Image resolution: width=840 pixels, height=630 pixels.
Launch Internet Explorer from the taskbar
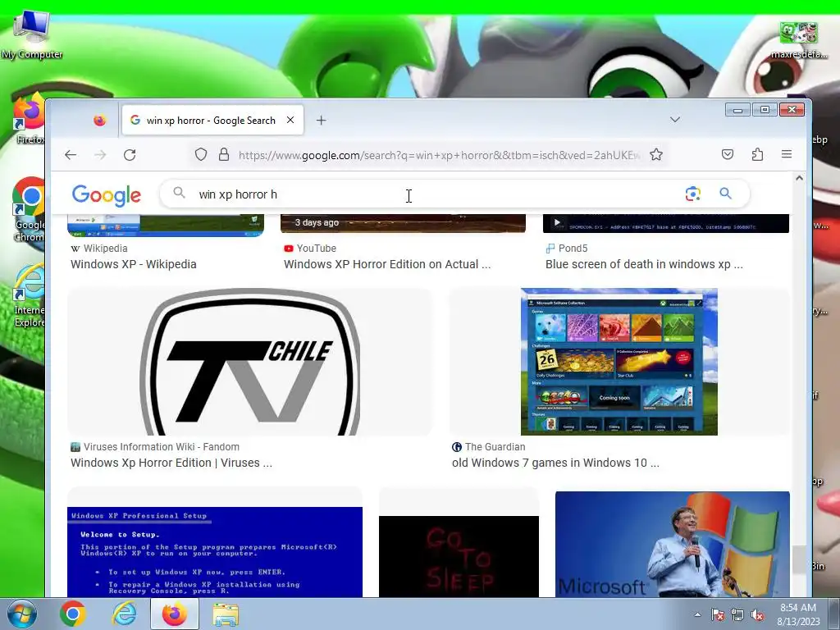[124, 614]
